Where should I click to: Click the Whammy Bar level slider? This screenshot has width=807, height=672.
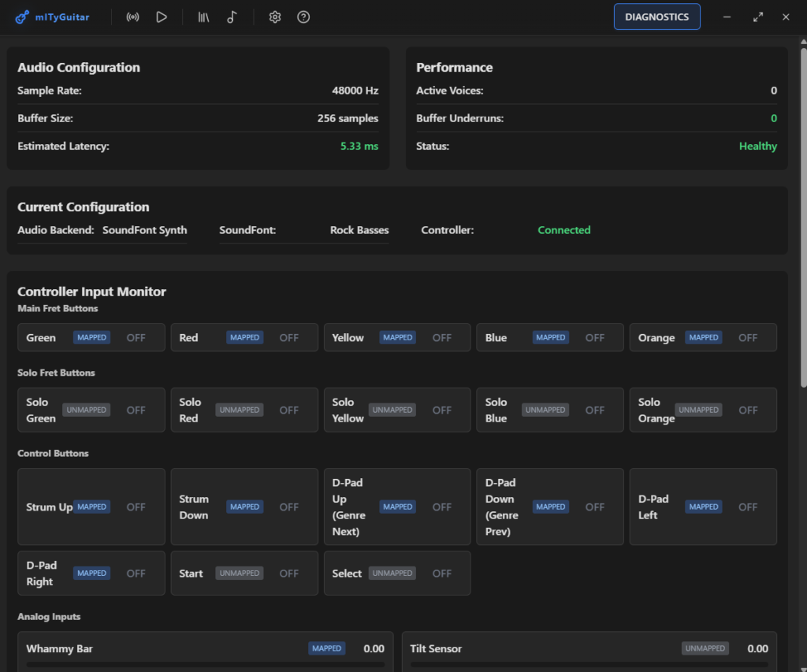pos(205,664)
